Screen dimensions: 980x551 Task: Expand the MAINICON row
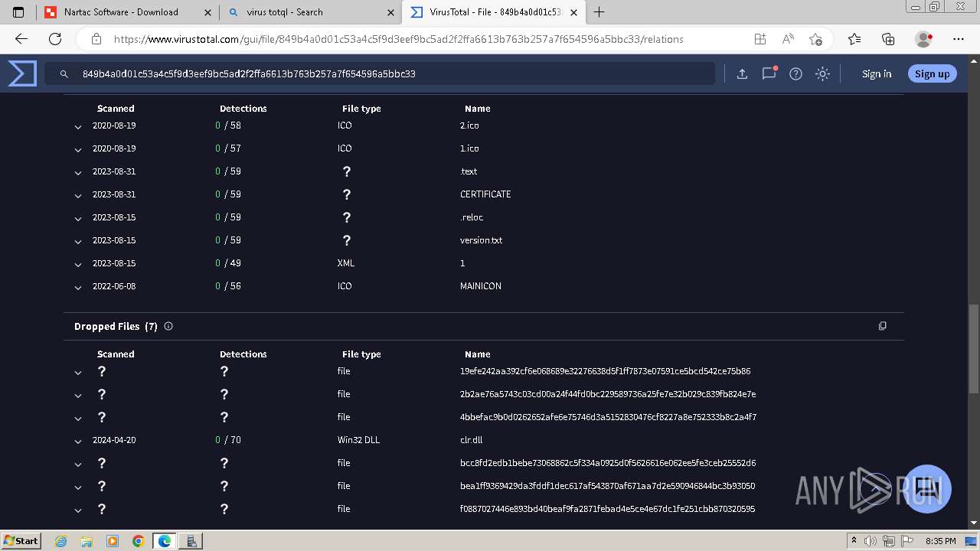tap(78, 288)
